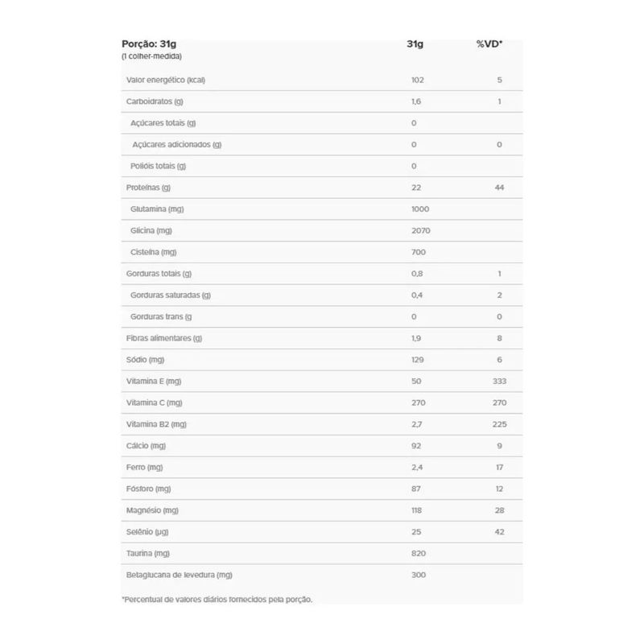
Task: Select the Selênio (µg) row label
Action: 147,532
